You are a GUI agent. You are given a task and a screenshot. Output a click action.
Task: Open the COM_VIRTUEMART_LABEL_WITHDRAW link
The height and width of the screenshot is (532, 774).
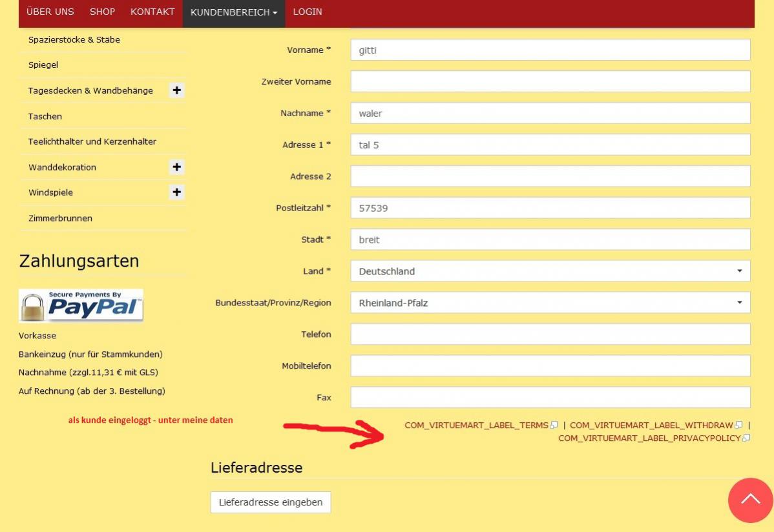point(651,425)
